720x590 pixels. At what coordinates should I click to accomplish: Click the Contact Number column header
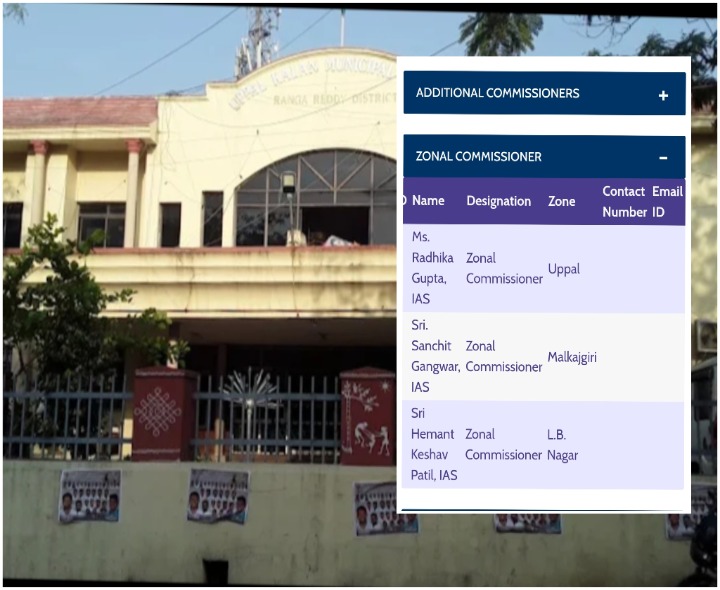(x=624, y=201)
